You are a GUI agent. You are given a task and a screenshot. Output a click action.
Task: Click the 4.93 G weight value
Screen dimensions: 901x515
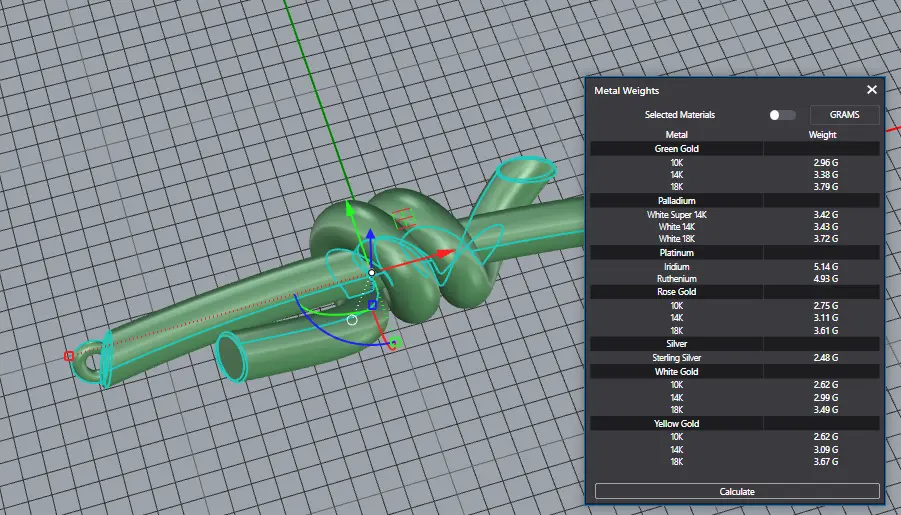tap(825, 279)
